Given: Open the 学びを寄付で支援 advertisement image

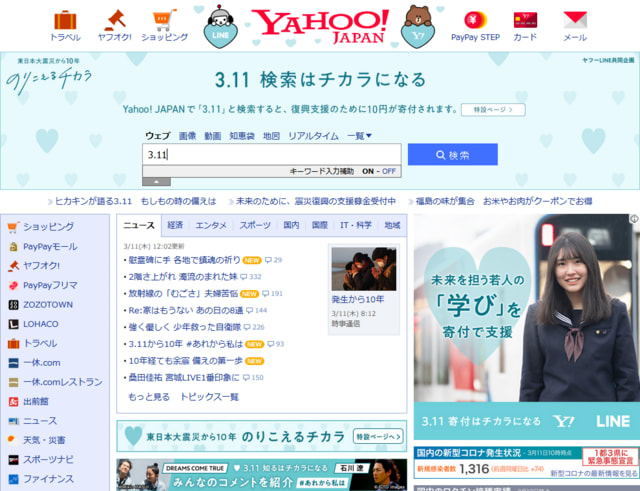Looking at the screenshot, I should point(527,327).
